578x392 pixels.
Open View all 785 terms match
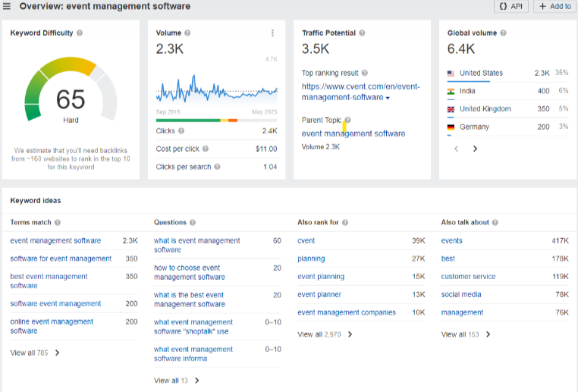point(35,353)
